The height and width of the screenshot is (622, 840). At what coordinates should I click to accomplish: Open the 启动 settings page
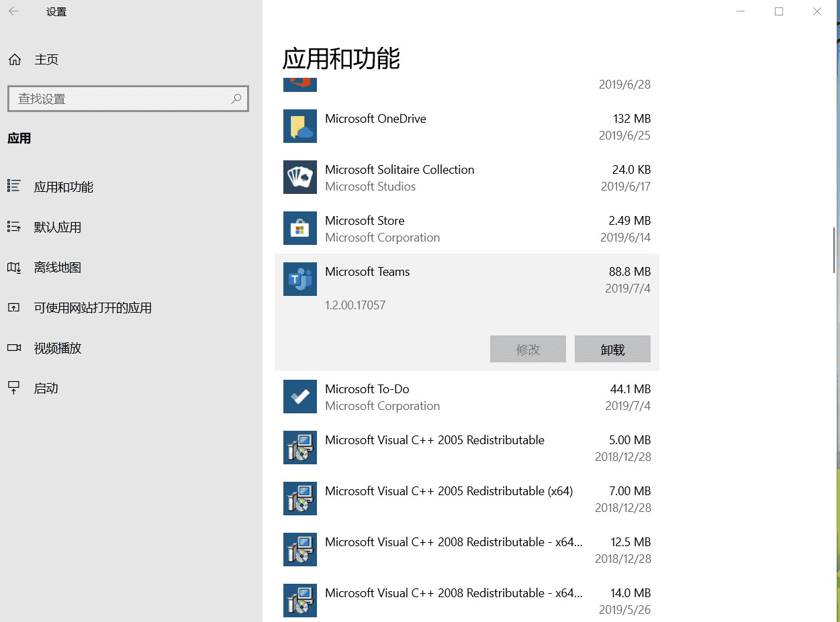point(46,388)
